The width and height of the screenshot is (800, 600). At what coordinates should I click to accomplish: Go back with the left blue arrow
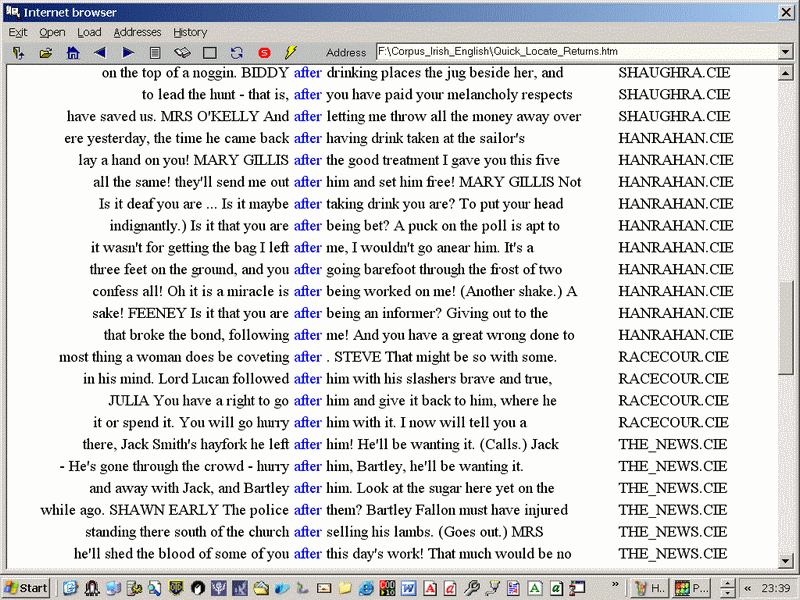100,52
